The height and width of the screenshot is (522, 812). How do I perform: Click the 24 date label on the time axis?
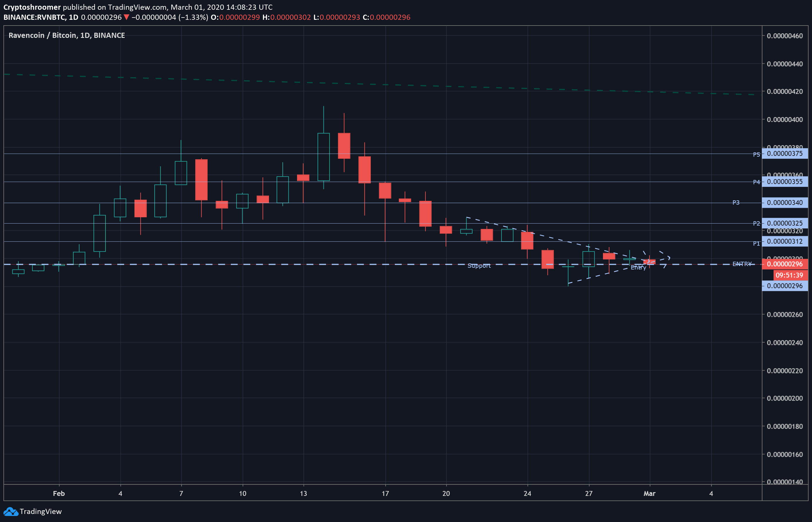pyautogui.click(x=527, y=494)
